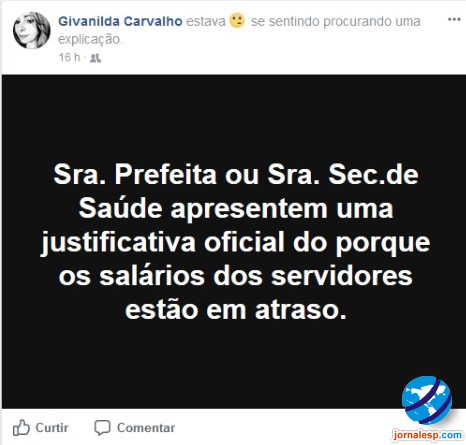466x445 pixels.
Task: Click the Givanilda Carvalho name link
Action: coord(120,21)
